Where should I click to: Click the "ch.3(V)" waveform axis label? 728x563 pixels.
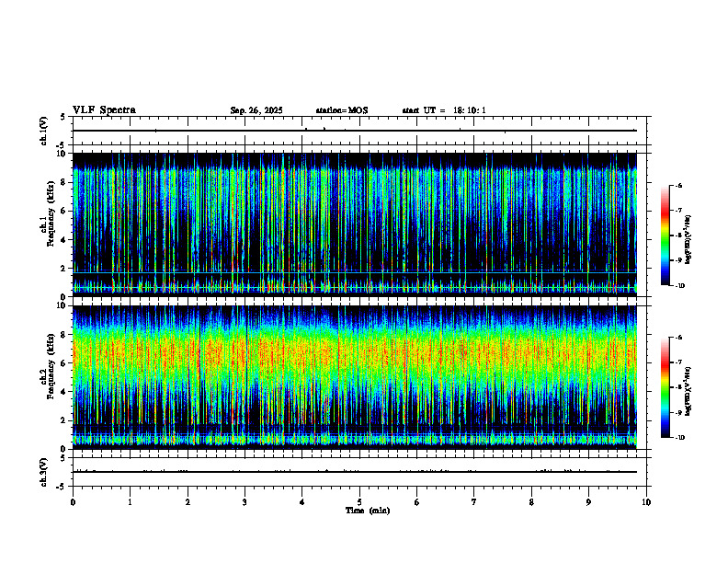(44, 473)
